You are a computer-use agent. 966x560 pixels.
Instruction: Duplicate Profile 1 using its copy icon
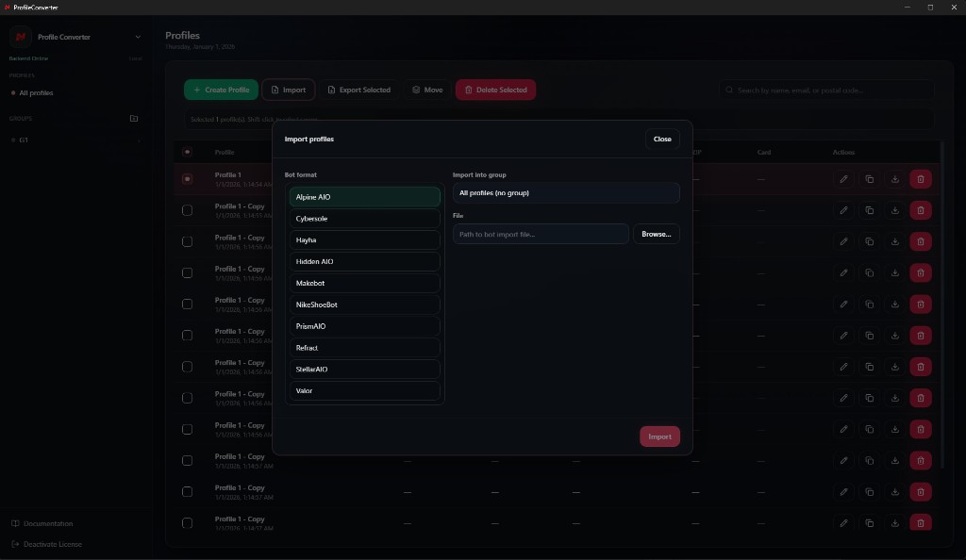(x=869, y=179)
